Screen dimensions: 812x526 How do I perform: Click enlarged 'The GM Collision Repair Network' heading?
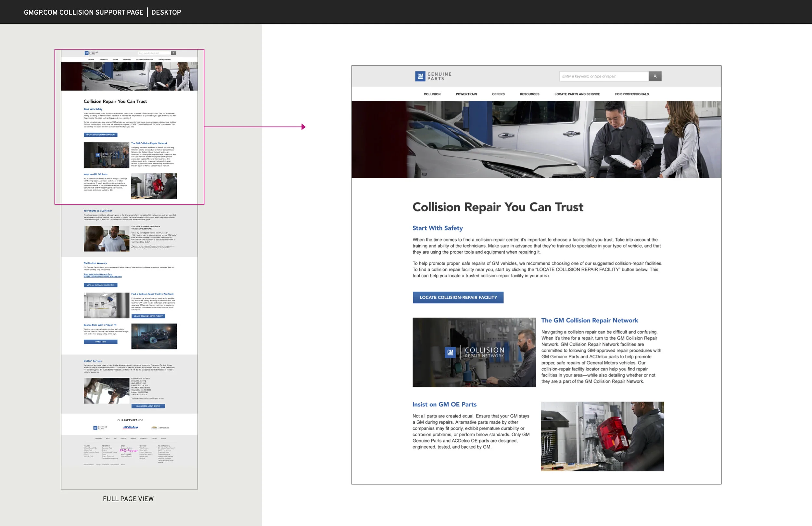pos(590,321)
